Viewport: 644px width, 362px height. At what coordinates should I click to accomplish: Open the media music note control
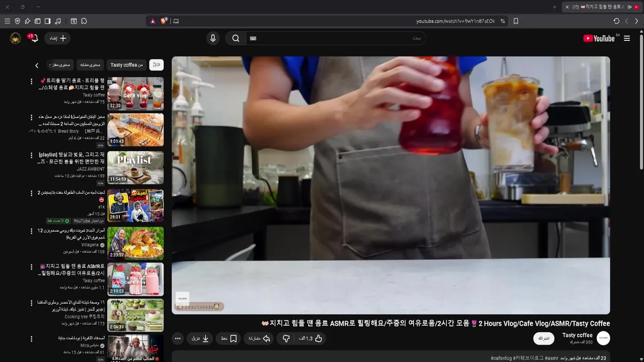pyautogui.click(x=58, y=21)
